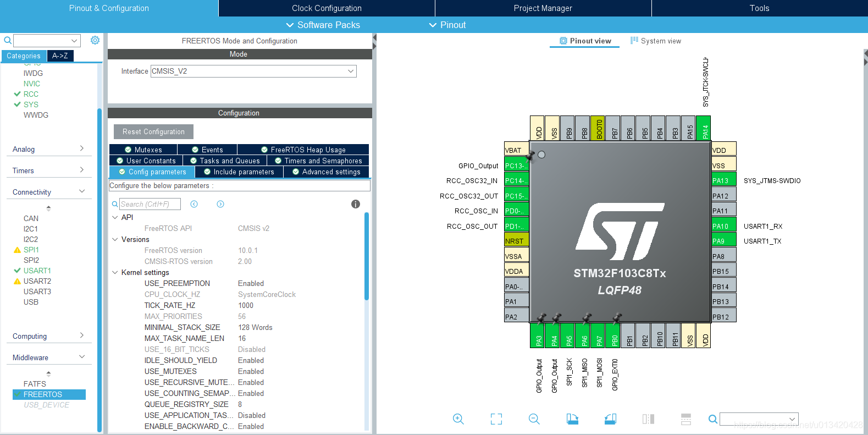
Task: Select the green PA14 pin
Action: coord(704,128)
